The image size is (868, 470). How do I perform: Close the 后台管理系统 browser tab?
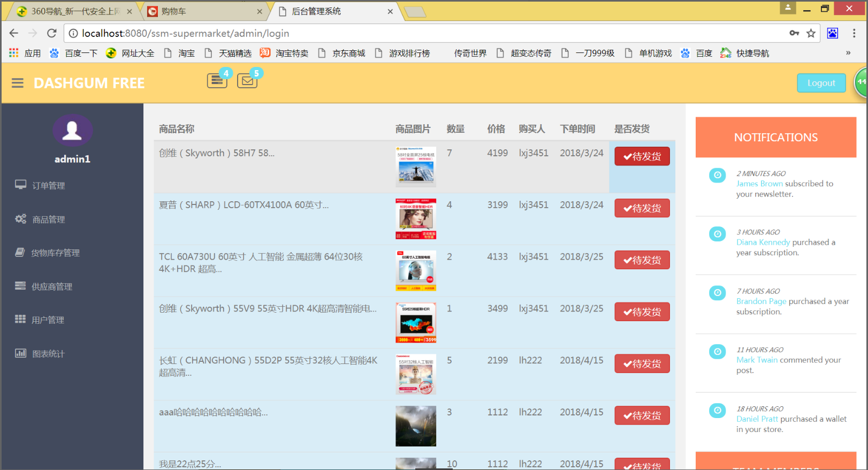point(390,11)
